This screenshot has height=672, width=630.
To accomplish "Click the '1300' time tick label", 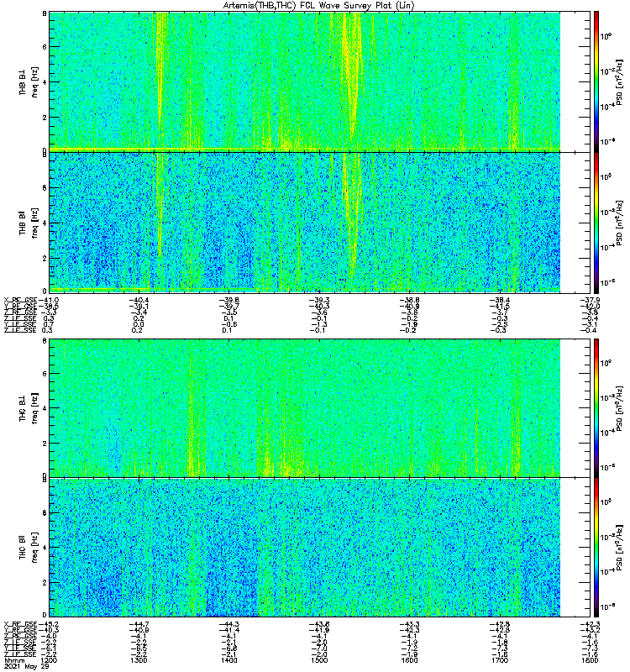I will click(x=139, y=660).
